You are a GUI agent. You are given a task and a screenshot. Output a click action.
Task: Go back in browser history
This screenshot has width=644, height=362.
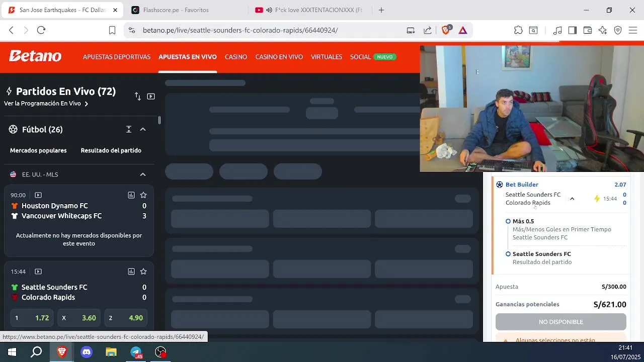pyautogui.click(x=12, y=30)
